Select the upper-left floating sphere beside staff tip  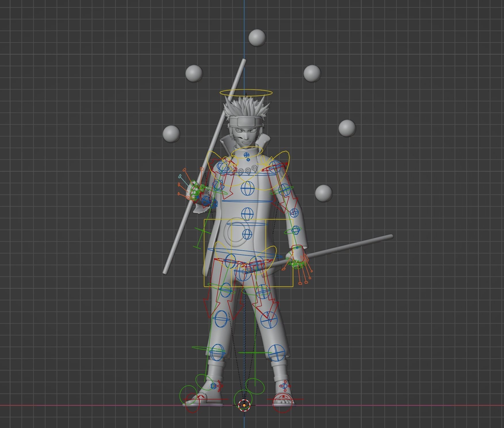[x=194, y=73]
